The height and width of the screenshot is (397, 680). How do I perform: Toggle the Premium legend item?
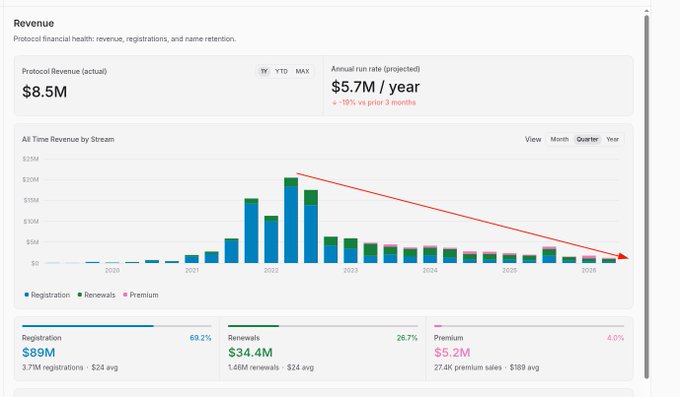click(x=141, y=295)
